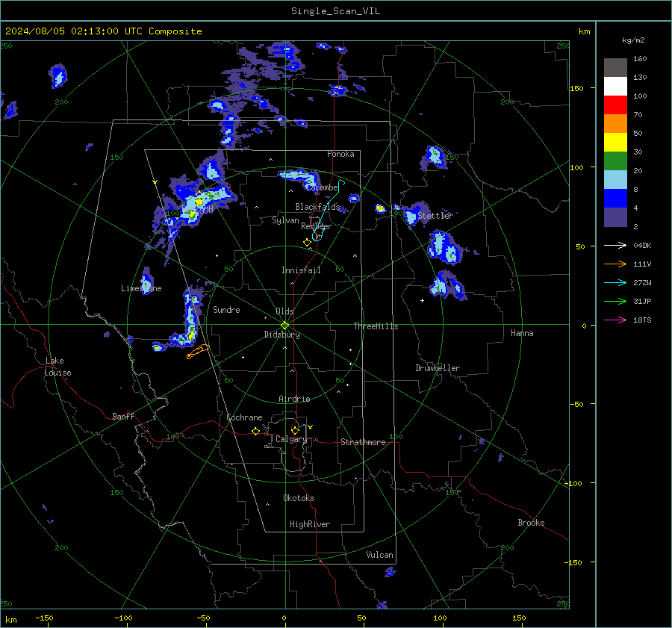Click the cyan storm track near Blackfalds
Screen dimensions: 672x628
pyautogui.click(x=329, y=211)
